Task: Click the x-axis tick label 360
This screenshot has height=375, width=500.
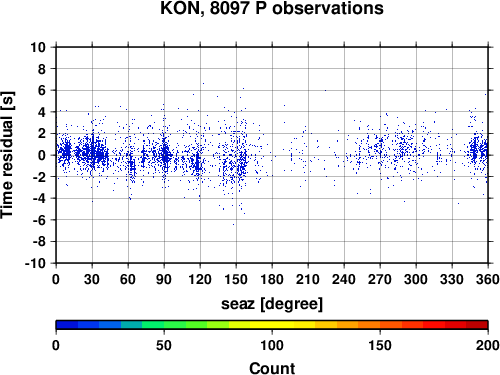Action: point(488,279)
